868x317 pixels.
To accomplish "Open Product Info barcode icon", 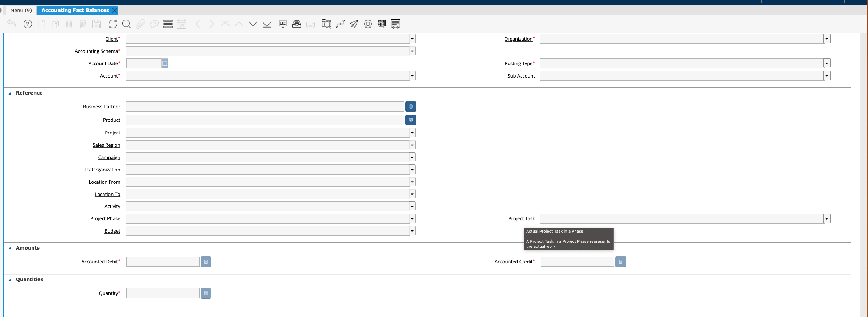I will pos(382,24).
